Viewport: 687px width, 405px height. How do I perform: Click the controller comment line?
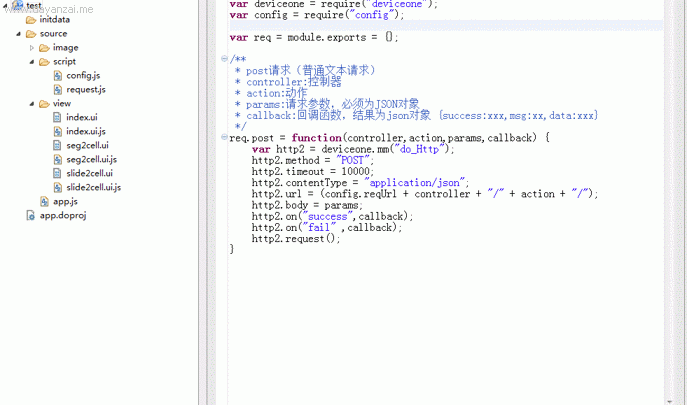[x=288, y=82]
